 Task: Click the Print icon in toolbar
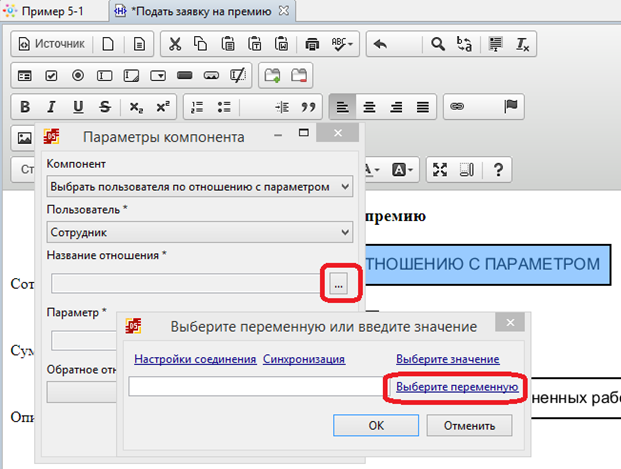311,44
